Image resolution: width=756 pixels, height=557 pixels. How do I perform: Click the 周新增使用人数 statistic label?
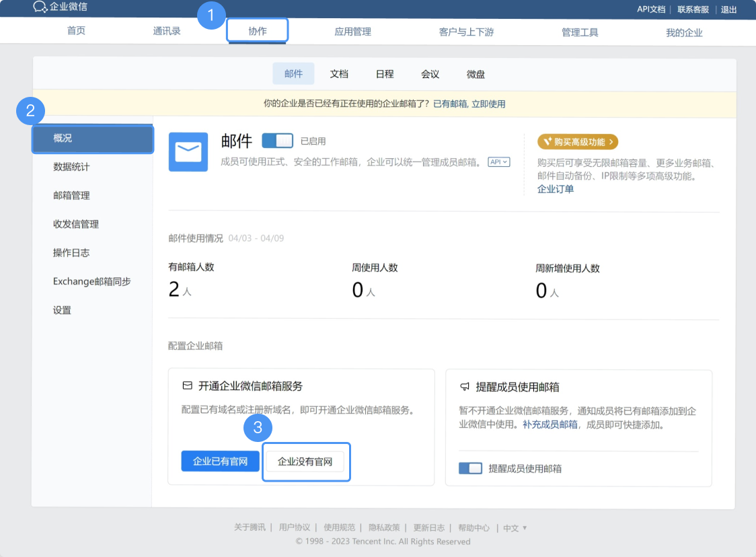568,268
